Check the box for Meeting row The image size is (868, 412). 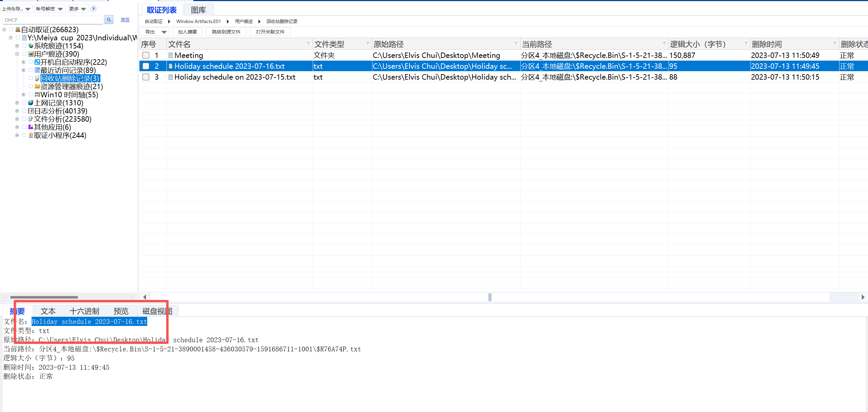tap(146, 55)
